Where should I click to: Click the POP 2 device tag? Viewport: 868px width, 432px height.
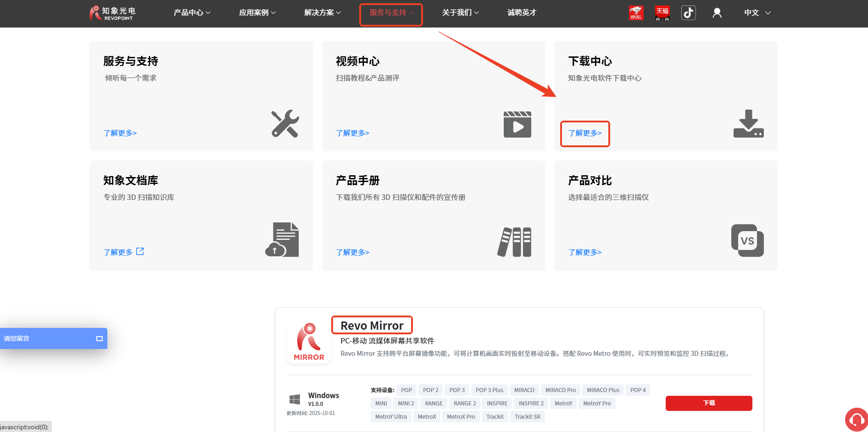pyautogui.click(x=431, y=390)
